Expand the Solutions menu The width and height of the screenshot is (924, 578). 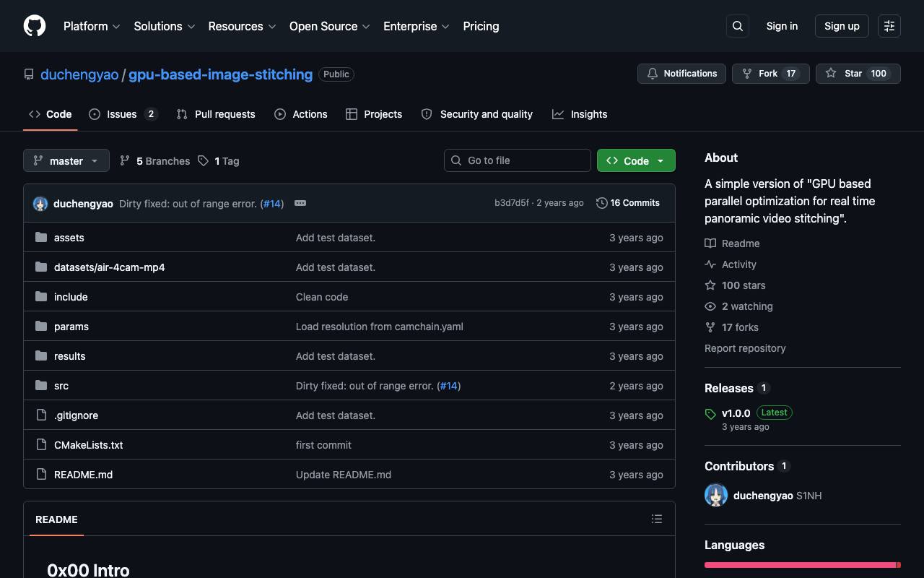coord(165,26)
